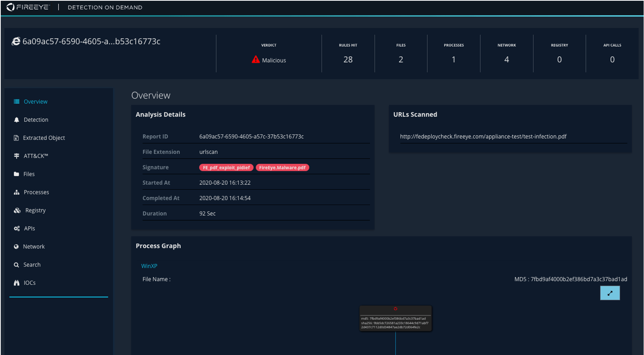Click the API Calls count 0
Viewport: 644px width, 355px height.
click(x=612, y=60)
